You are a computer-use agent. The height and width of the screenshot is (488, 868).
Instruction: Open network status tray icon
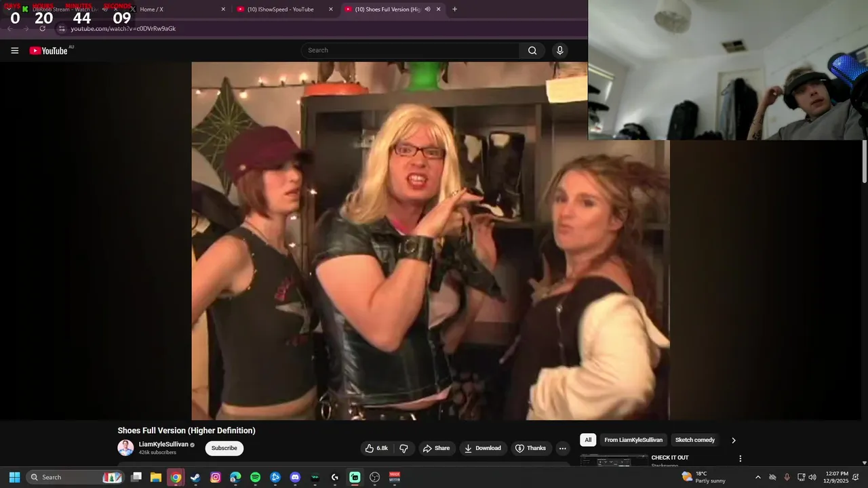coord(801,477)
